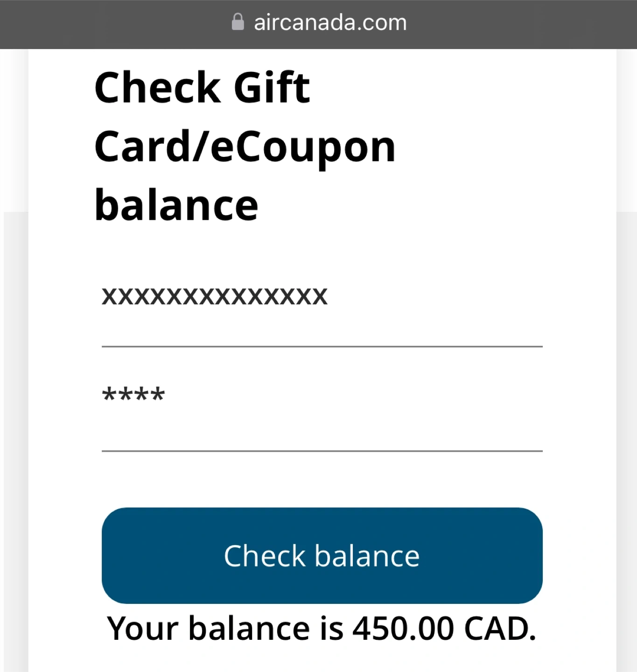Click the 'Your balance is' words
This screenshot has width=637, height=672.
(224, 628)
